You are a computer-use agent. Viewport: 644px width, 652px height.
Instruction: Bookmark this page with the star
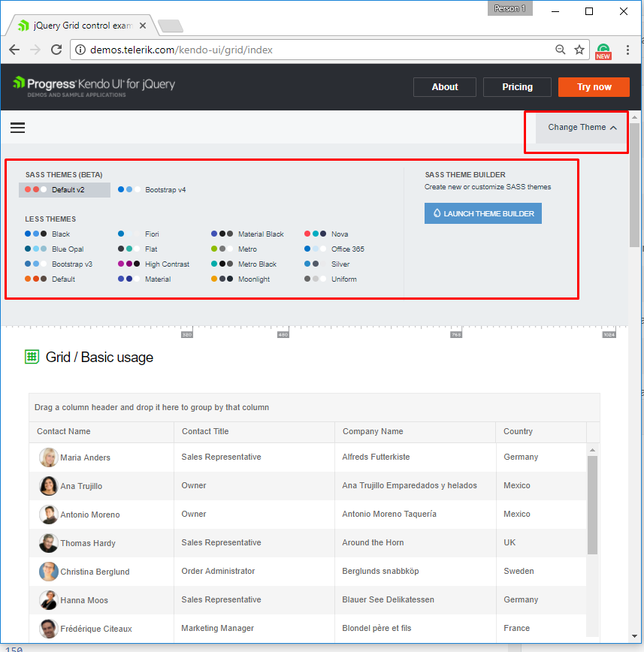click(x=579, y=50)
